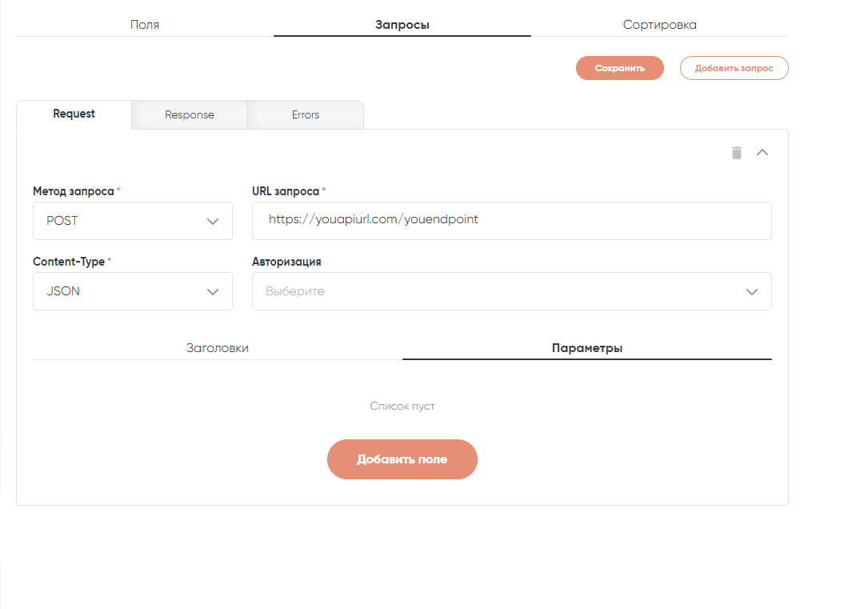Return to the Request tab
The width and height of the screenshot is (868, 609).
(74, 114)
